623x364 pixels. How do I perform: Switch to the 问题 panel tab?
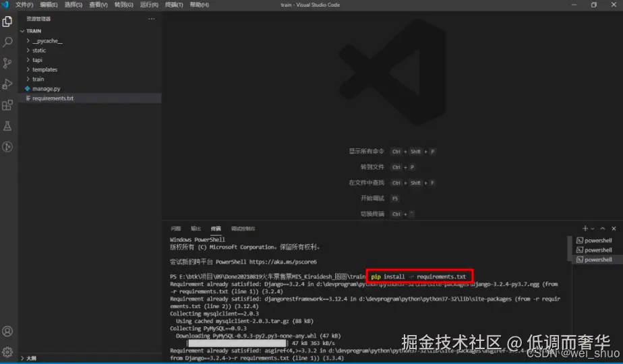(175, 229)
